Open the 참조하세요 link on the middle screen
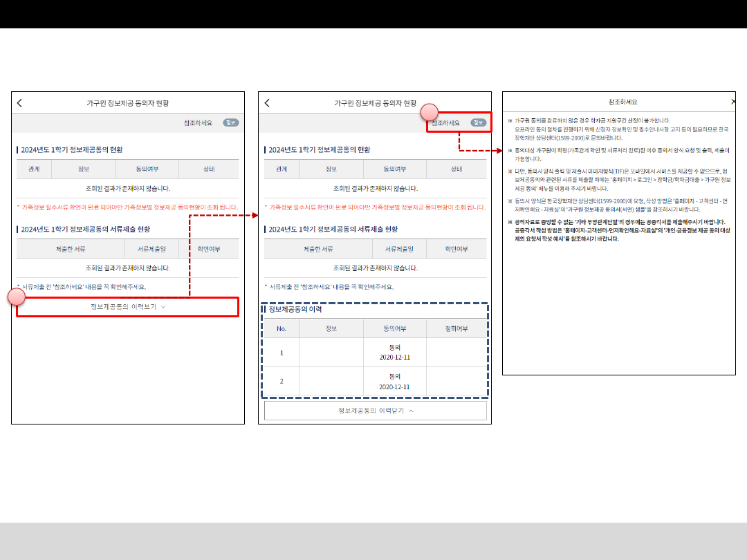747x560 pixels. 446,122
